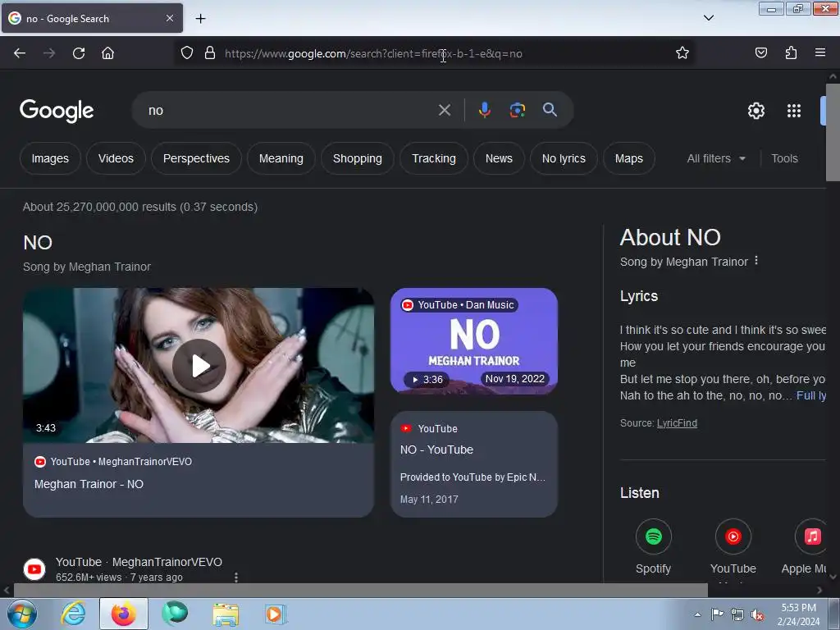Search by image with Google Lens icon
840x630 pixels.
(517, 110)
